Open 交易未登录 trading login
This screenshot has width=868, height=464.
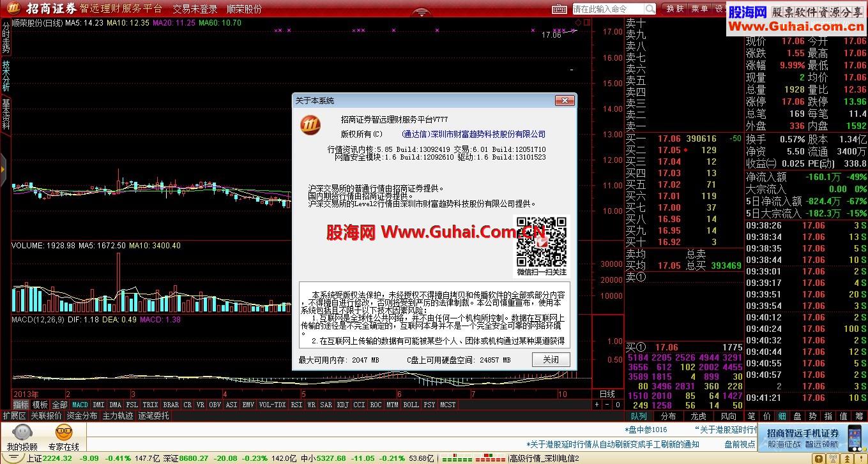(x=195, y=9)
